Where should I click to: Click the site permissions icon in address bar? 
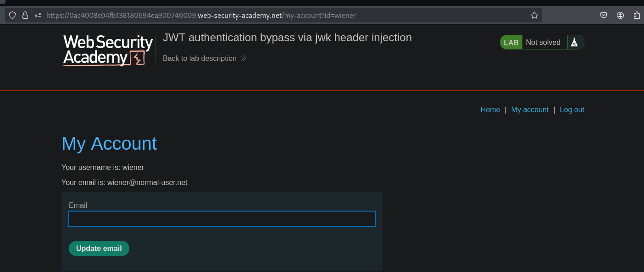[38, 15]
